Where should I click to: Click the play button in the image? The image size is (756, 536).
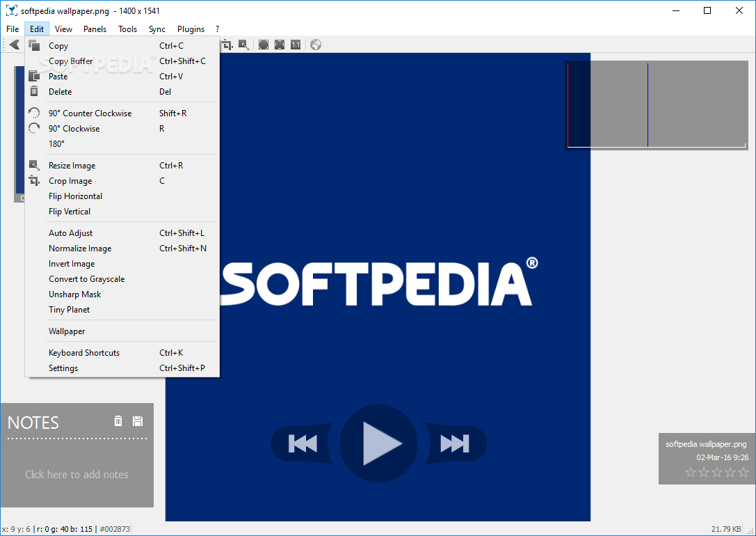(378, 443)
